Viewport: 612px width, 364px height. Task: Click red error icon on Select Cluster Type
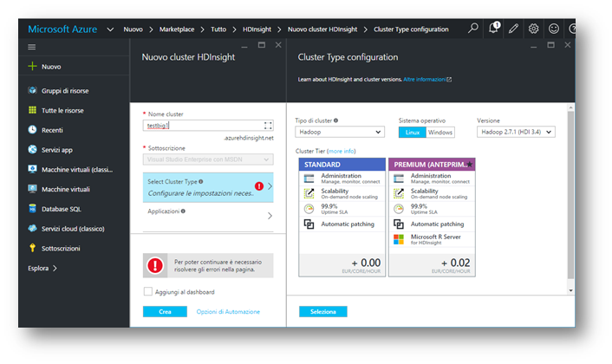(259, 186)
